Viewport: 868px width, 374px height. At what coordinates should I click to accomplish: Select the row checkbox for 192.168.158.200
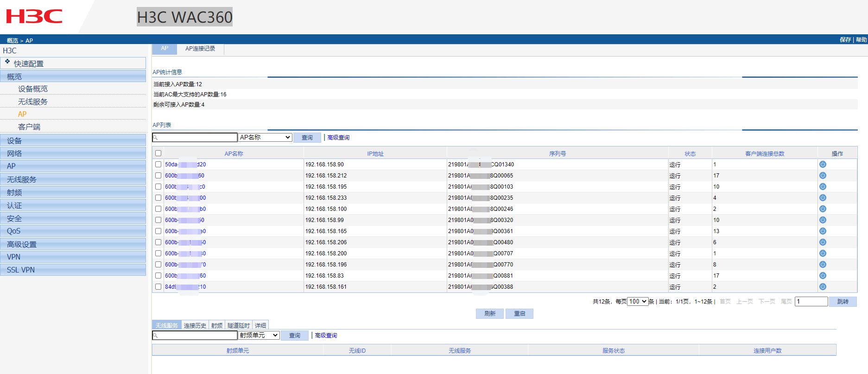(158, 254)
